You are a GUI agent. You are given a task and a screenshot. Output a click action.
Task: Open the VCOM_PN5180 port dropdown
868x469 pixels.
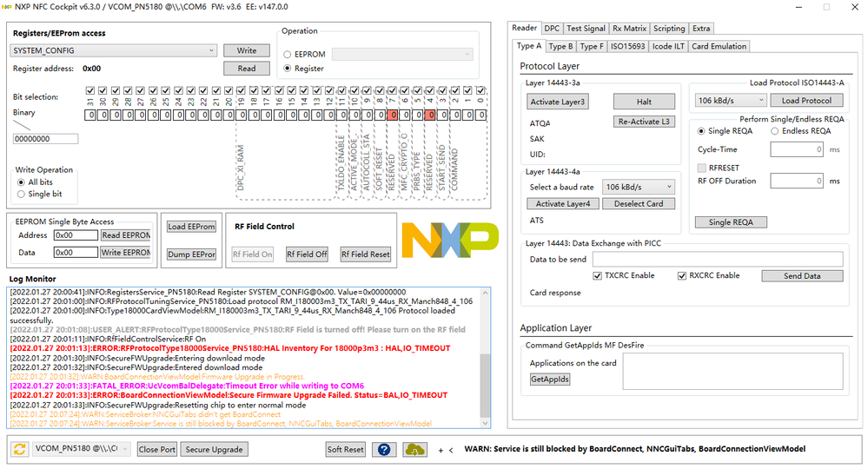[81, 448]
